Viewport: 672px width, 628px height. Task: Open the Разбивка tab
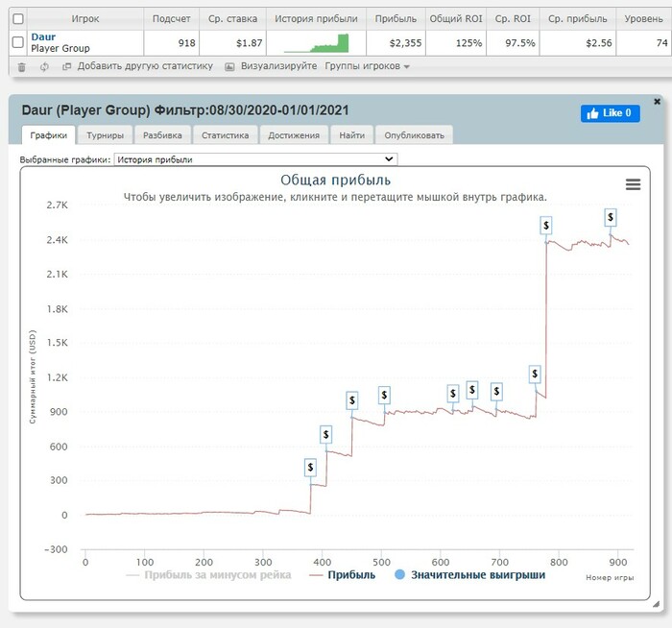click(x=162, y=135)
